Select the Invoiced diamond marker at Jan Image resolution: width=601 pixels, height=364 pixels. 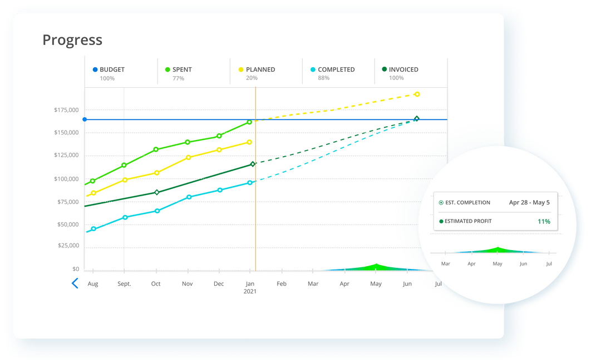click(x=253, y=164)
